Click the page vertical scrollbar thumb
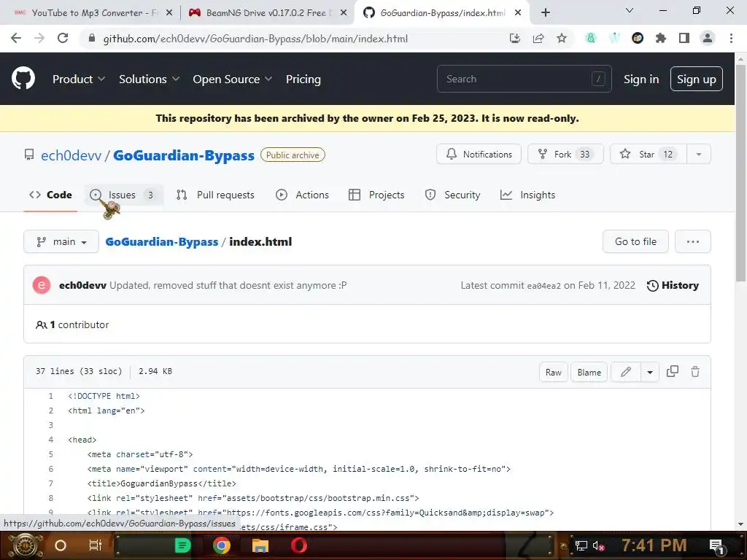The height and width of the screenshot is (560, 747). tap(740, 173)
